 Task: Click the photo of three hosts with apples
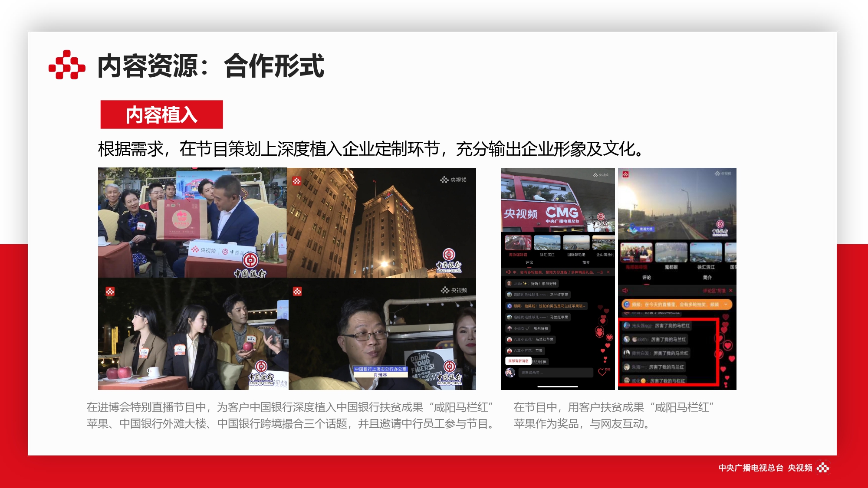coord(193,334)
